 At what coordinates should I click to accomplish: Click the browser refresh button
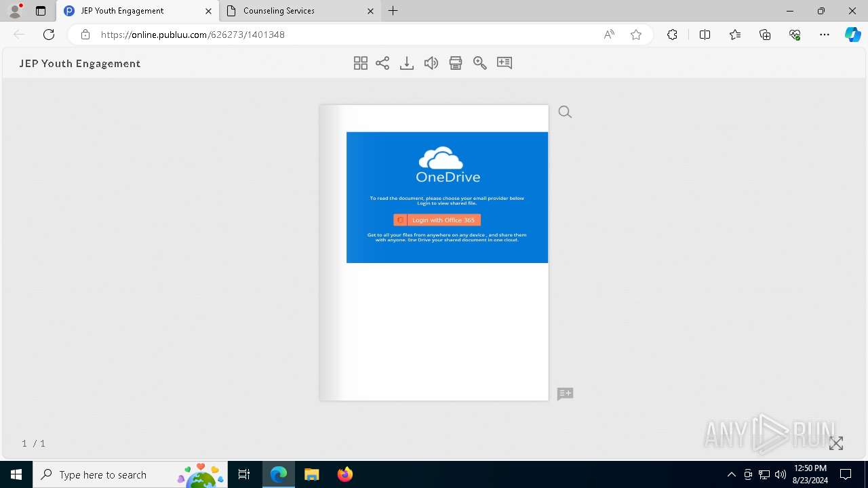pos(49,35)
